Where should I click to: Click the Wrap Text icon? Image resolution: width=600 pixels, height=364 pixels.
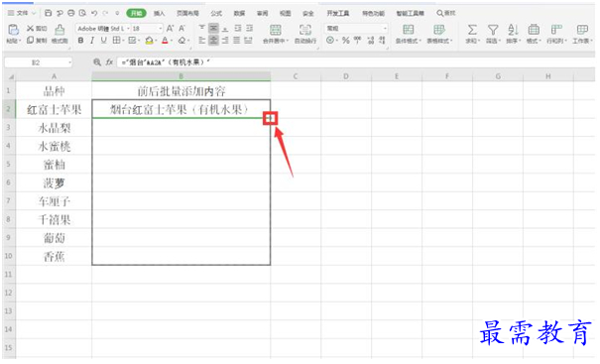305,30
